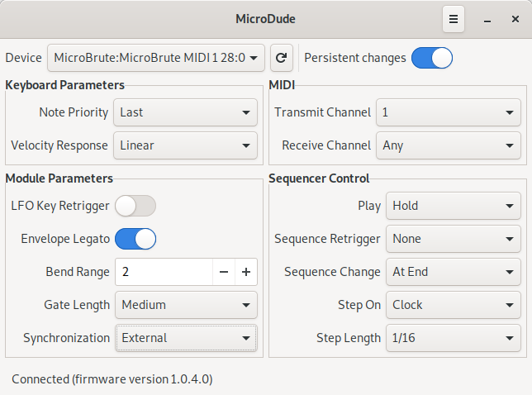
Task: Open the Device selection dropdown
Action: coord(156,58)
